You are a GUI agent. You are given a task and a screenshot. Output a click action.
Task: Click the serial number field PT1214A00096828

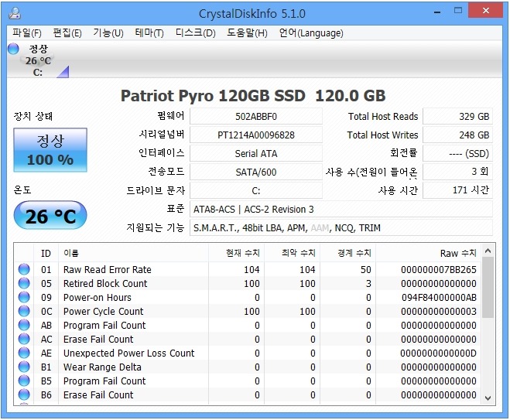(256, 135)
